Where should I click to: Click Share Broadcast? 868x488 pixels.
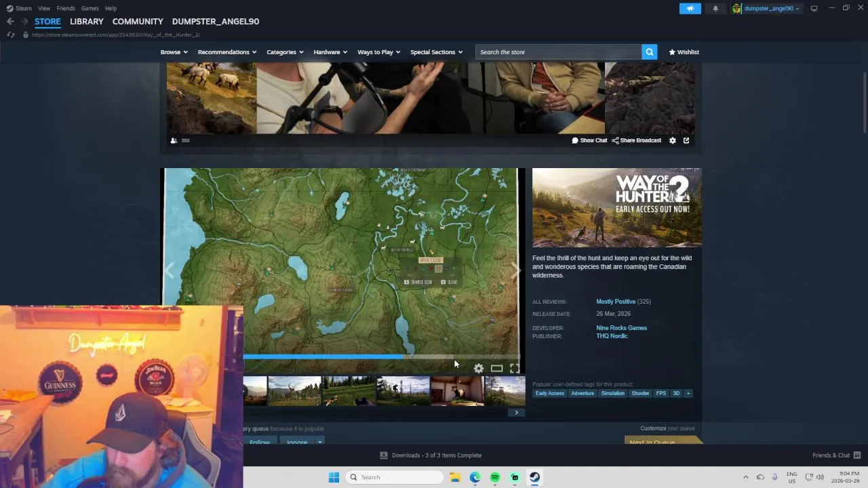click(636, 140)
